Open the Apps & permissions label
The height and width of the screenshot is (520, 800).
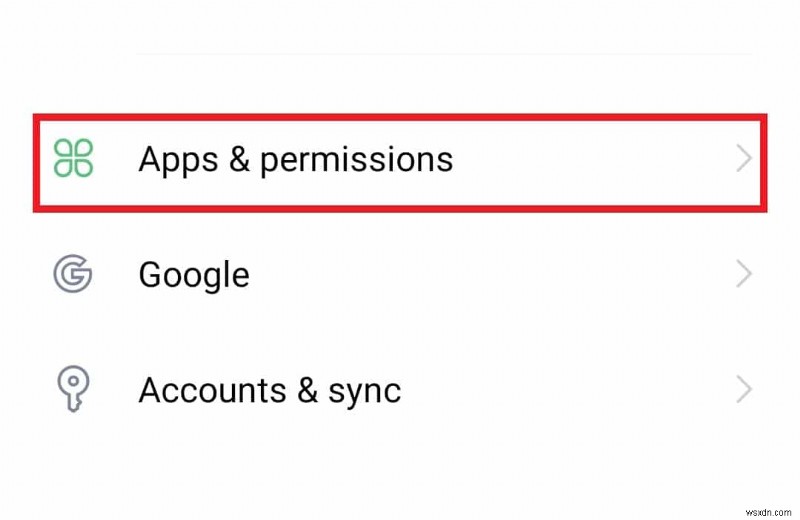click(x=295, y=159)
